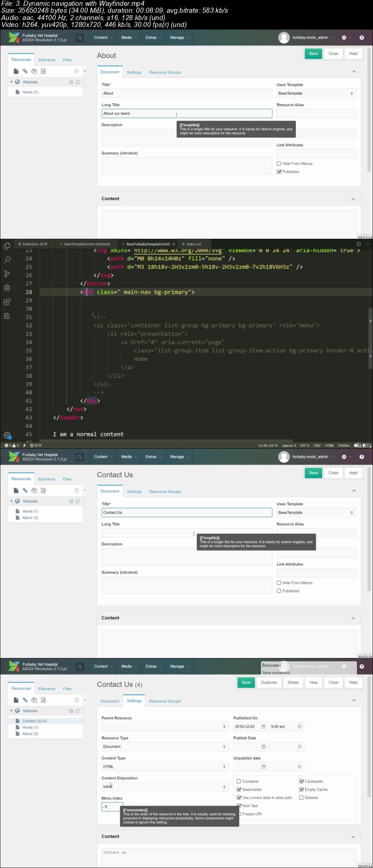The width and height of the screenshot is (373, 868).
Task: Toggle Hide From Menus on the About page
Action: pos(279,164)
